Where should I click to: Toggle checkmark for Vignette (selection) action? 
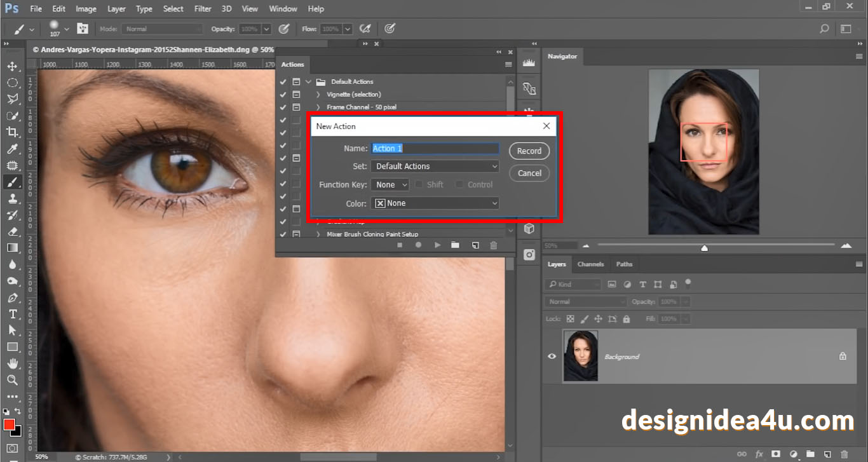pyautogui.click(x=283, y=94)
